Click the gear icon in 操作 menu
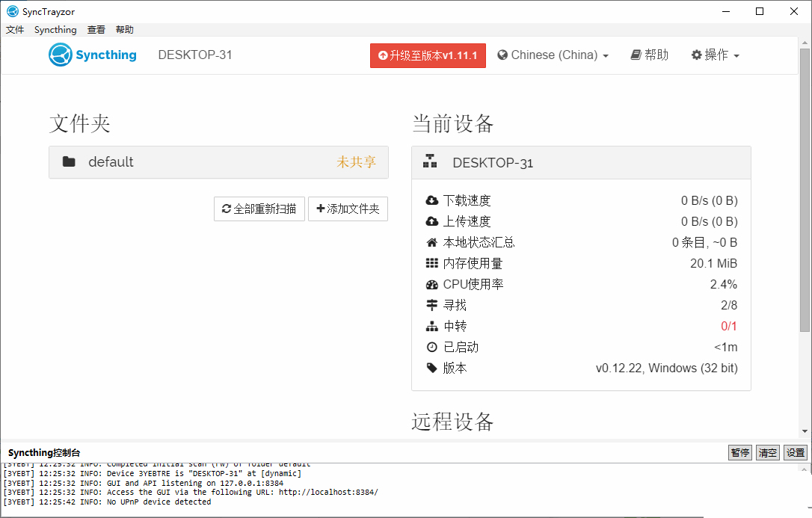 tap(697, 55)
